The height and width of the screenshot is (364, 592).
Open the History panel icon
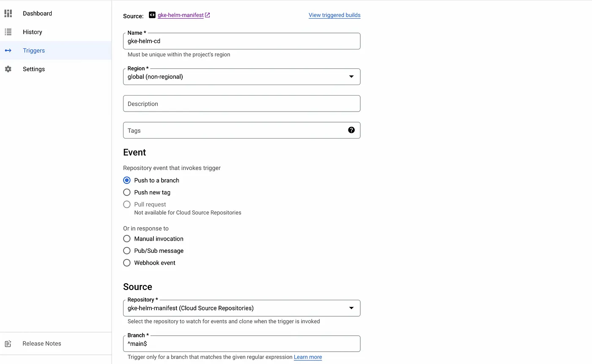pyautogui.click(x=8, y=32)
